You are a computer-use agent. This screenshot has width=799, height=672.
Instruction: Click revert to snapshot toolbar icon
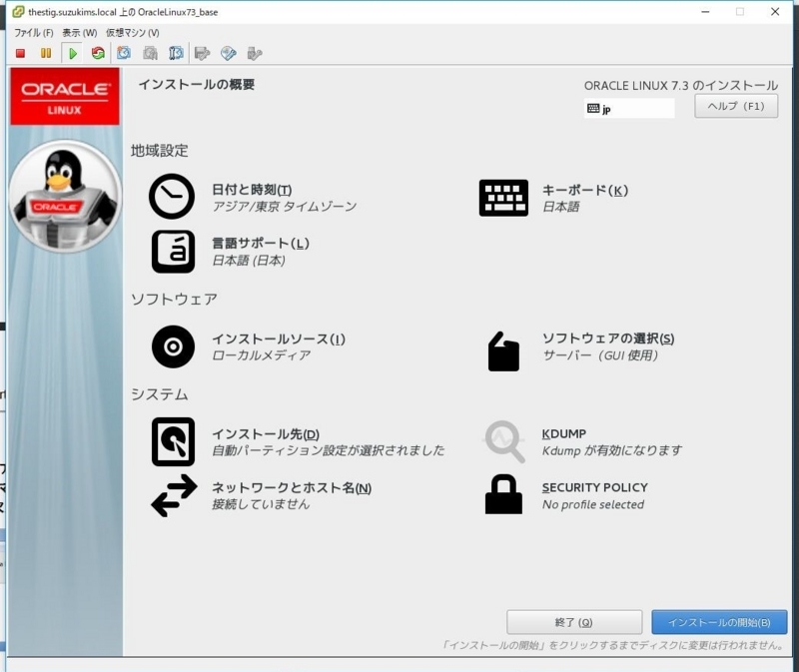pyautogui.click(x=150, y=53)
